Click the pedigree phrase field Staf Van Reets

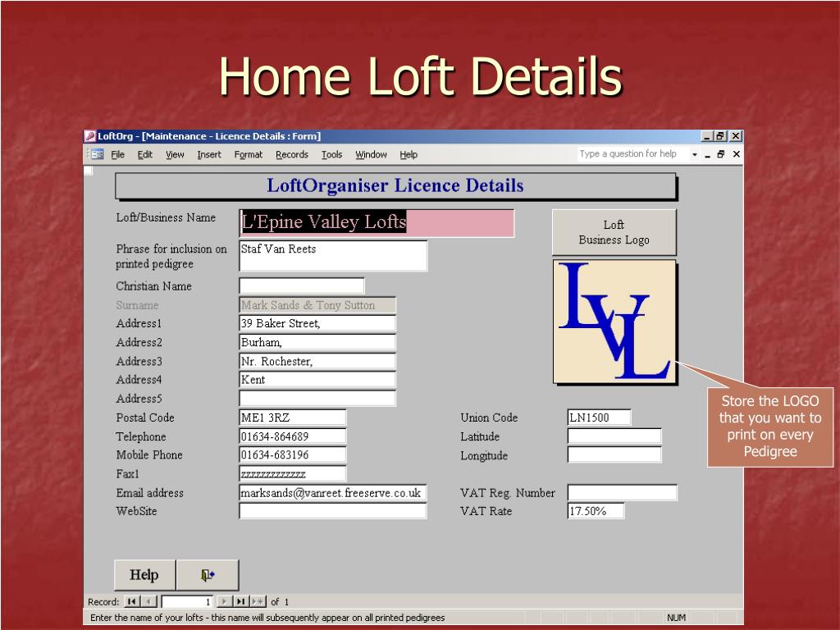pyautogui.click(x=333, y=256)
